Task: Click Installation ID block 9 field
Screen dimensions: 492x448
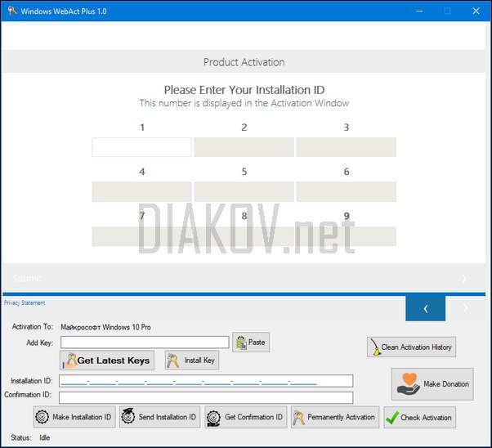Action: point(347,236)
